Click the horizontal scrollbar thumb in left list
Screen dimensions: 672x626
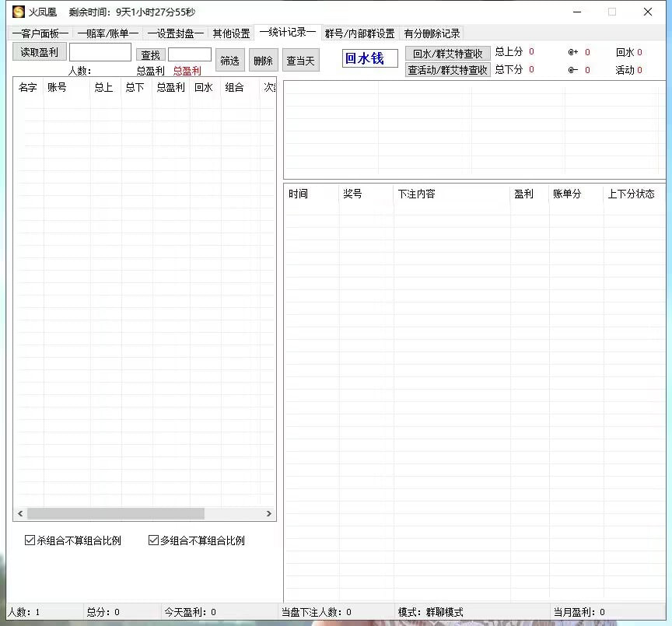pyautogui.click(x=115, y=514)
